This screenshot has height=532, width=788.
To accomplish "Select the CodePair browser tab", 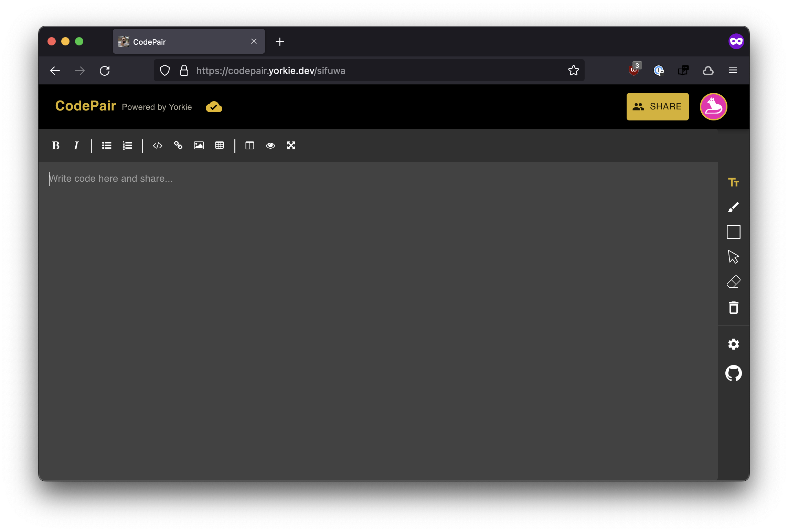I will [x=189, y=42].
